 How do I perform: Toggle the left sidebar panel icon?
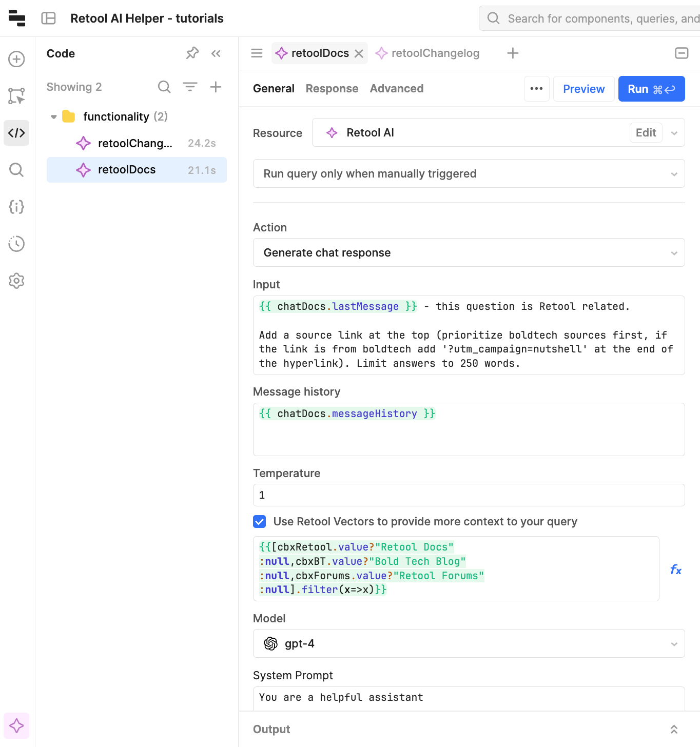pos(48,18)
